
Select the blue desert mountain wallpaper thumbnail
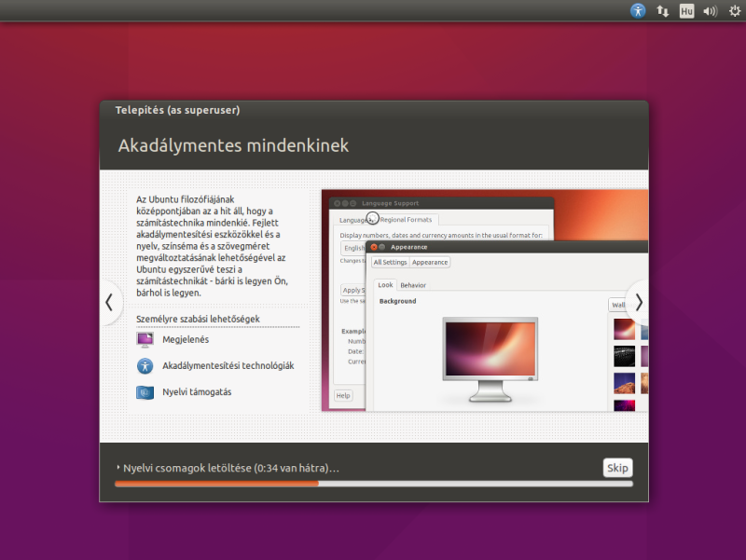(x=624, y=383)
